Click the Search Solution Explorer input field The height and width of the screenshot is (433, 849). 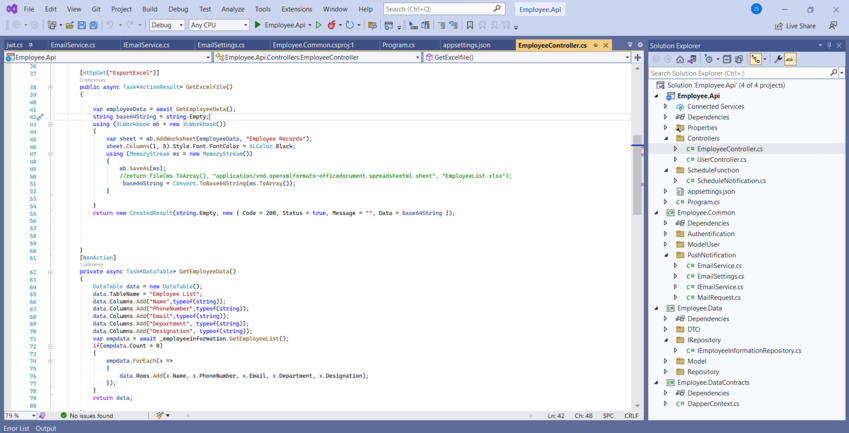click(739, 73)
